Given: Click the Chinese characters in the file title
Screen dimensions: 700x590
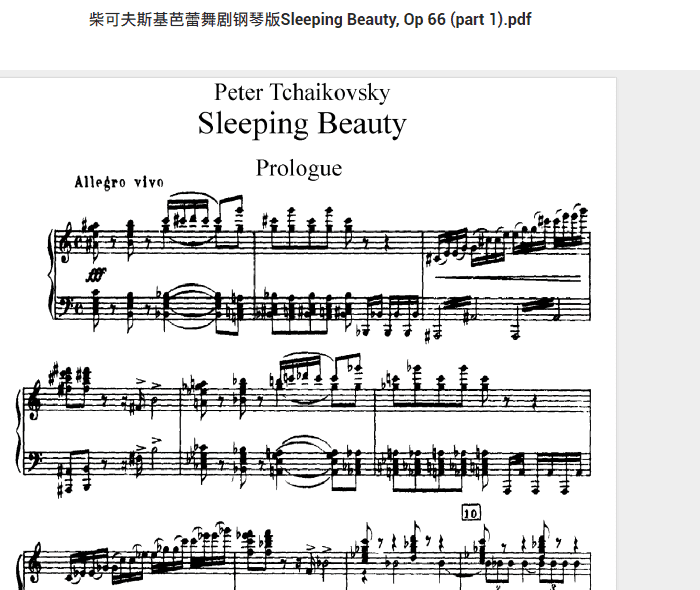Looking at the screenshot, I should point(184,20).
